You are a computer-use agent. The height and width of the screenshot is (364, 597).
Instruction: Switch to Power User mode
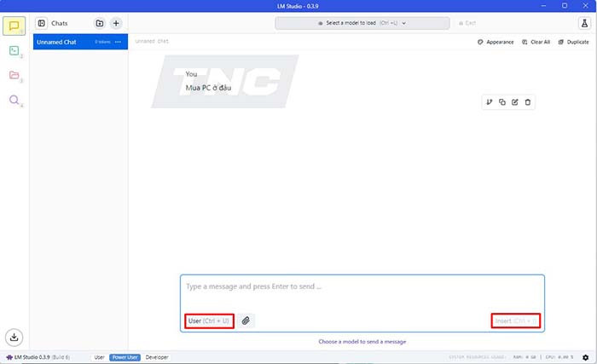point(125,357)
